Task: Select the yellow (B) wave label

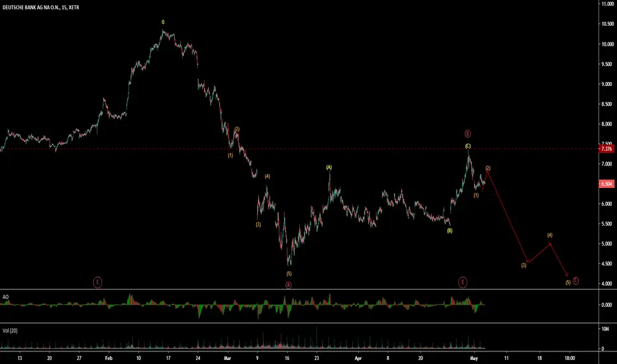Action: tap(450, 231)
